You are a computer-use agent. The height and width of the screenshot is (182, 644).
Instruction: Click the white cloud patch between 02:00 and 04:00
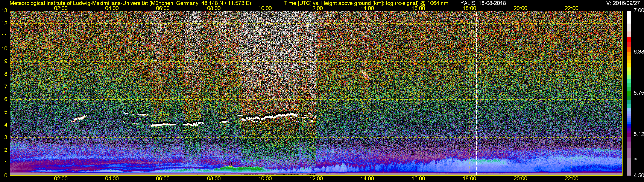point(79,118)
